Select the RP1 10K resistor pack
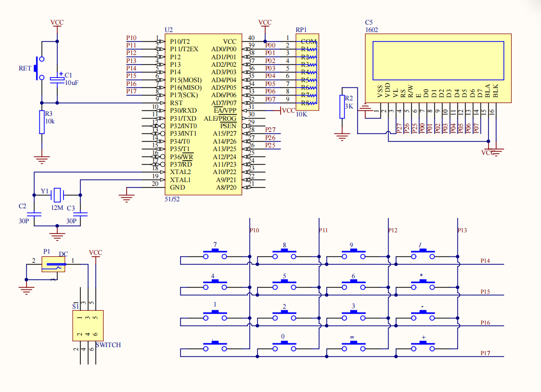This screenshot has height=392, width=541. (x=307, y=72)
